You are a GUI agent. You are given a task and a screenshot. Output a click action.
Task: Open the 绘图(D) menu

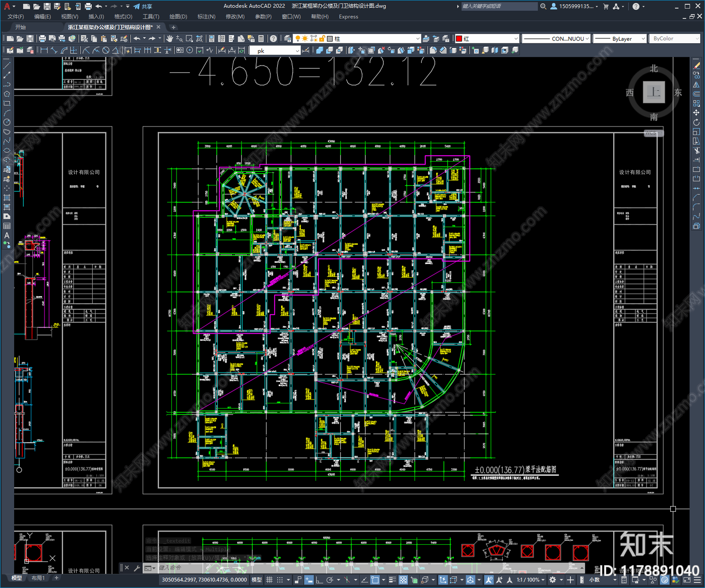[x=178, y=17]
